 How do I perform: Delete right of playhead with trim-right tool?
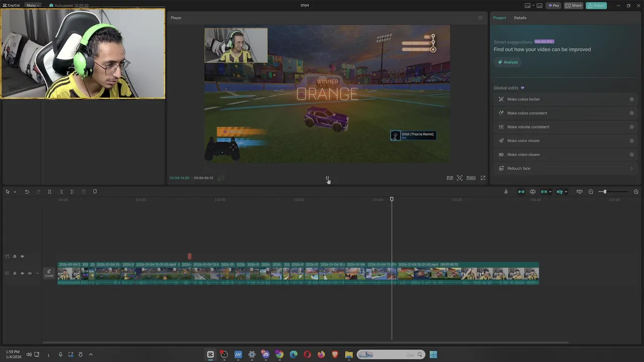[x=72, y=192]
